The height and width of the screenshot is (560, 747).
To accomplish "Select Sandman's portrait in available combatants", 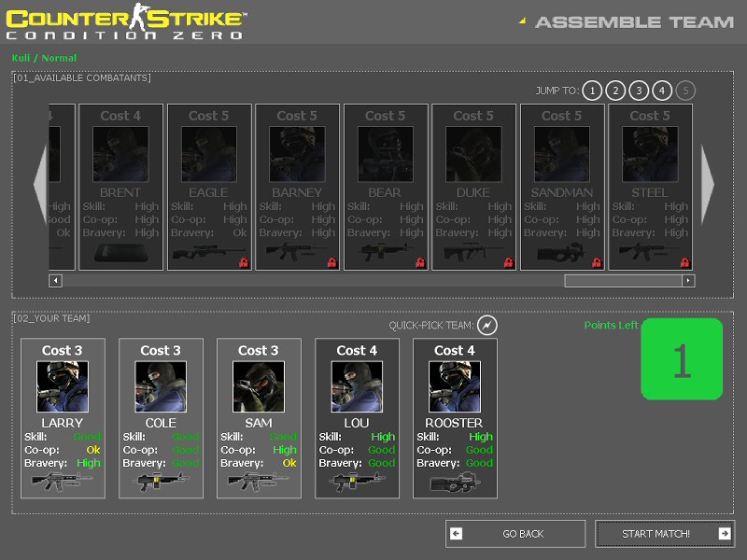I will 562,154.
